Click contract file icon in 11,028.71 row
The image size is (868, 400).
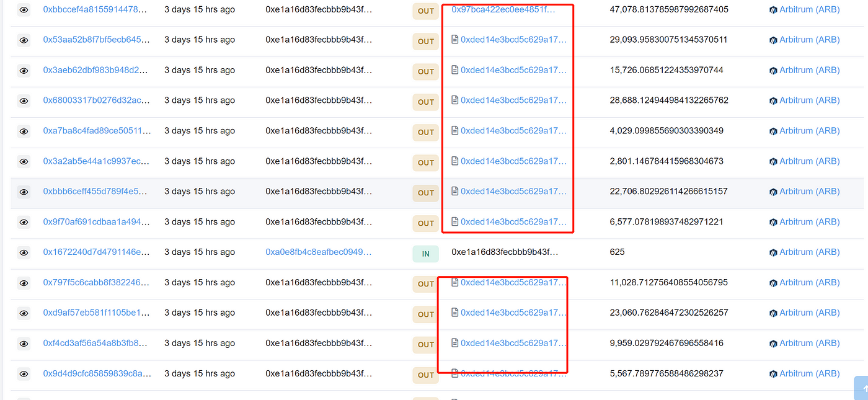(x=455, y=283)
